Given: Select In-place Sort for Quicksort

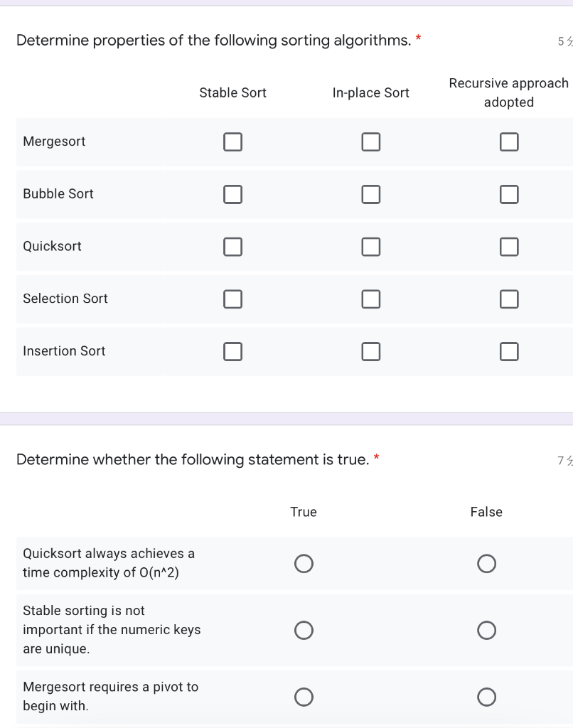Looking at the screenshot, I should [x=370, y=247].
